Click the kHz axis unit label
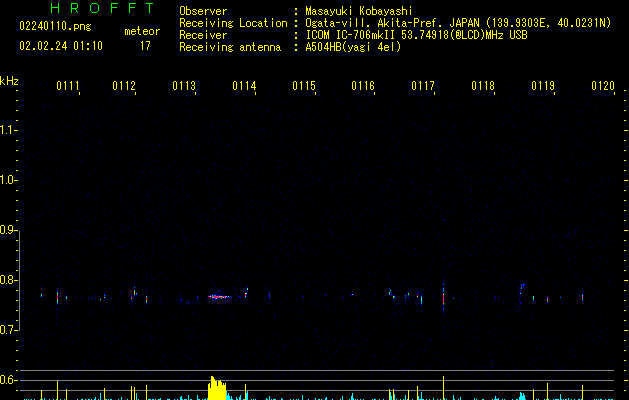Image resolution: width=629 pixels, height=400 pixels. (x=9, y=81)
